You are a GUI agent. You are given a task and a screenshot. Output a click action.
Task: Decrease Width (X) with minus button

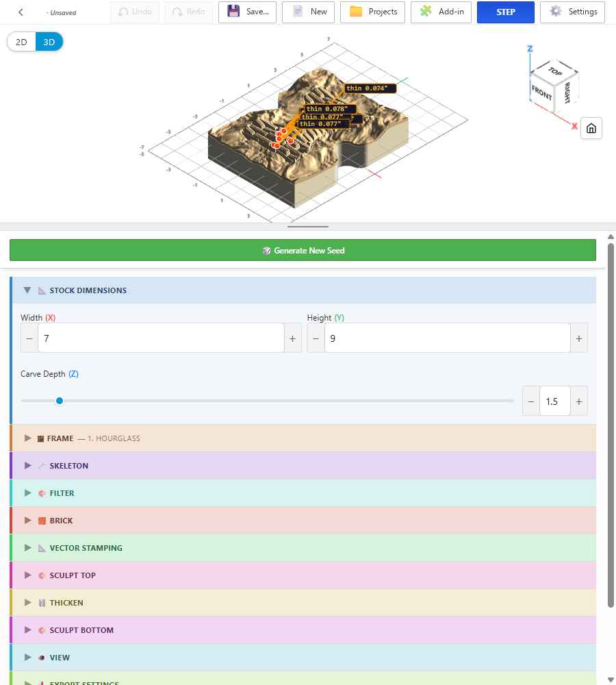pos(29,338)
